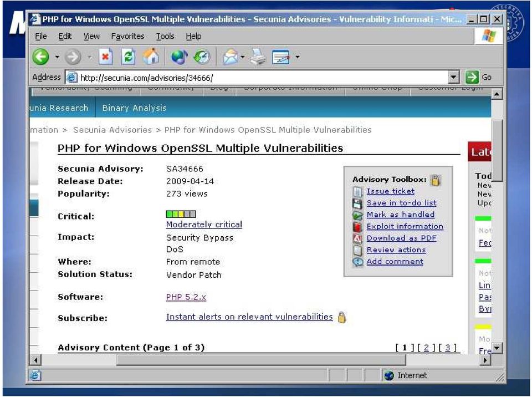Open the Help menu
Viewport: 532px width, 397px height.
pyautogui.click(x=193, y=36)
